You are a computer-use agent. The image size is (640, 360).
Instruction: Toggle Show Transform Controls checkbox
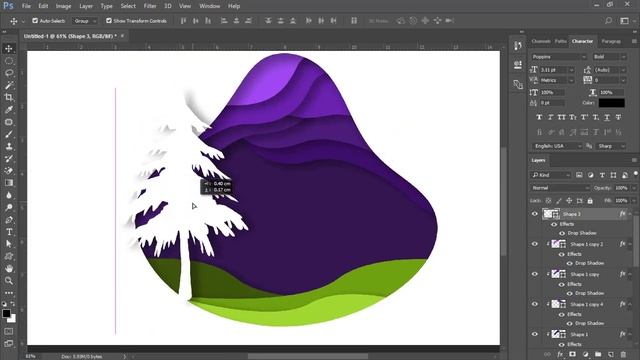tap(109, 20)
